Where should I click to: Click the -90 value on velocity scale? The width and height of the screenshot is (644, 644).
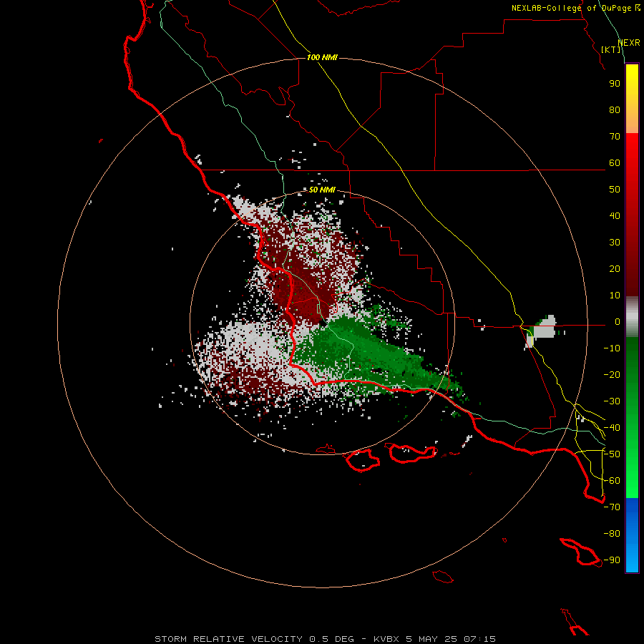click(612, 560)
